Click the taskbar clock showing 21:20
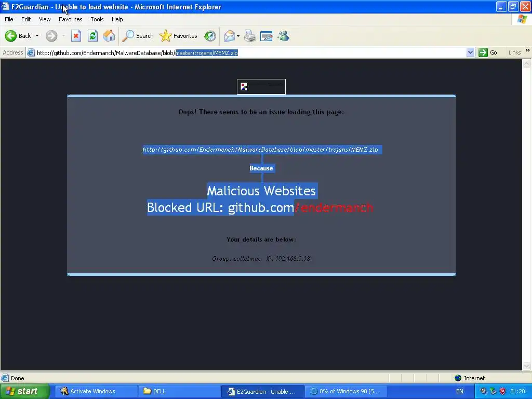This screenshot has height=399, width=532. (x=518, y=392)
